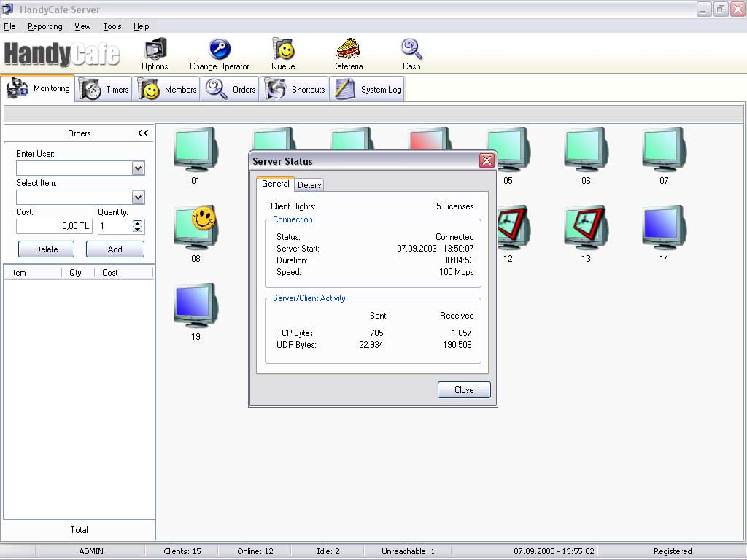Restore down the HandyCafe Server window
This screenshot has width=747, height=560.
pos(721,9)
